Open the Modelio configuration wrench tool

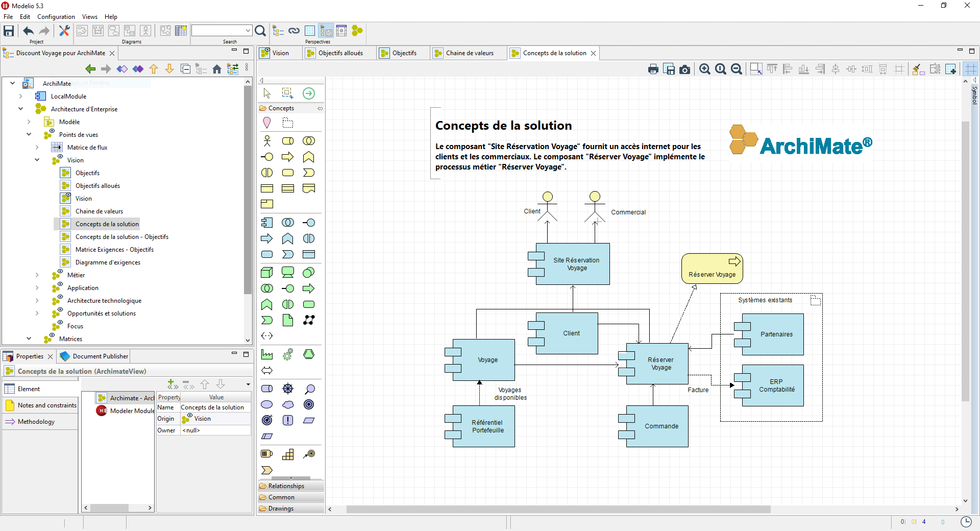(x=64, y=31)
